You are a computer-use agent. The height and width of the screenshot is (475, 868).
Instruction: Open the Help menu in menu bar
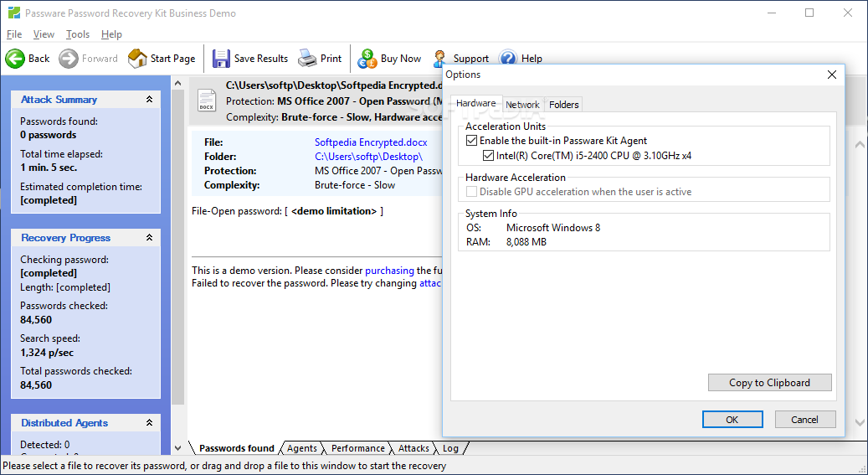click(111, 34)
